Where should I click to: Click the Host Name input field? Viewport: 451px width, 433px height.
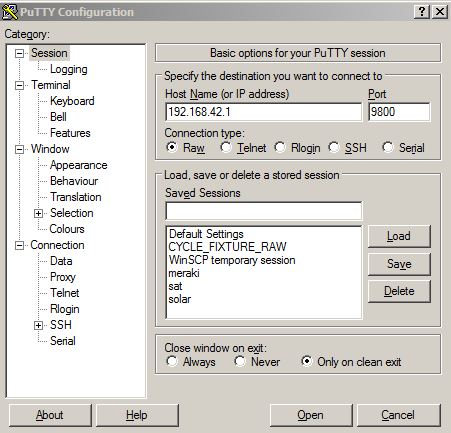click(x=263, y=112)
